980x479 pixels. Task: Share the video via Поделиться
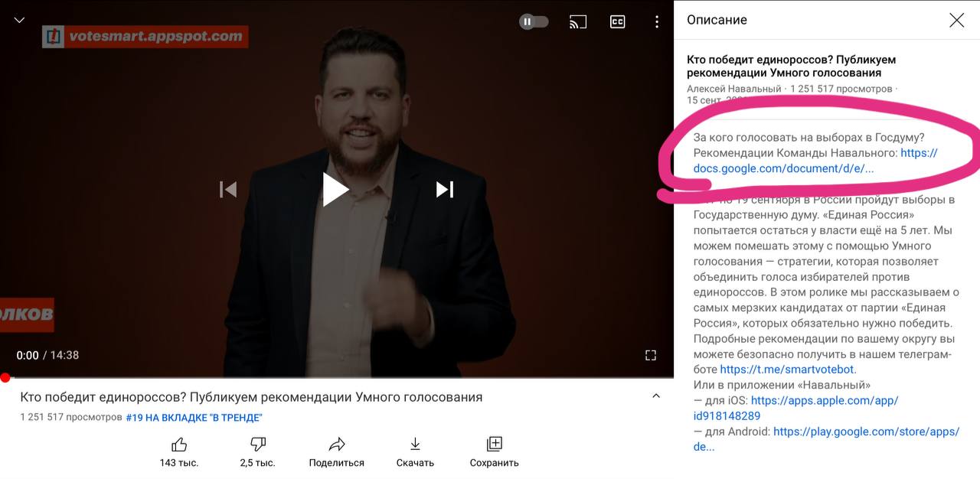click(x=337, y=452)
